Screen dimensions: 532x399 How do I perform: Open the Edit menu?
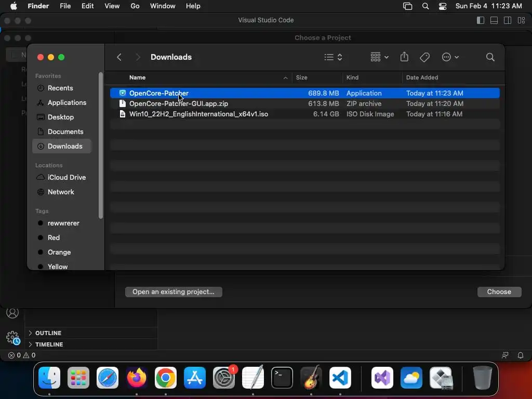[87, 6]
